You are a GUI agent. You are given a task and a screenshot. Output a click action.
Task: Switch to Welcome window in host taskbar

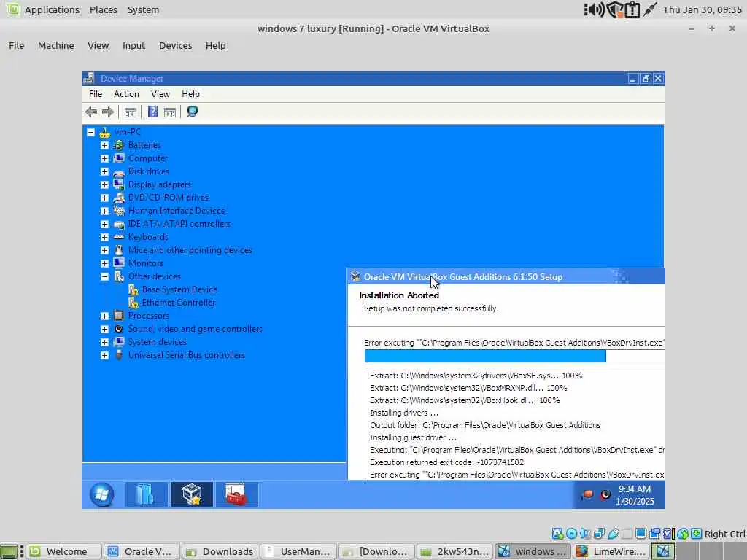tap(63, 551)
